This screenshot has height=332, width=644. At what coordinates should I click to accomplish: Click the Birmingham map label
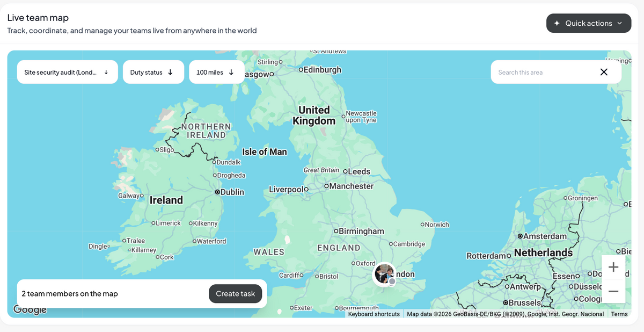(x=361, y=231)
